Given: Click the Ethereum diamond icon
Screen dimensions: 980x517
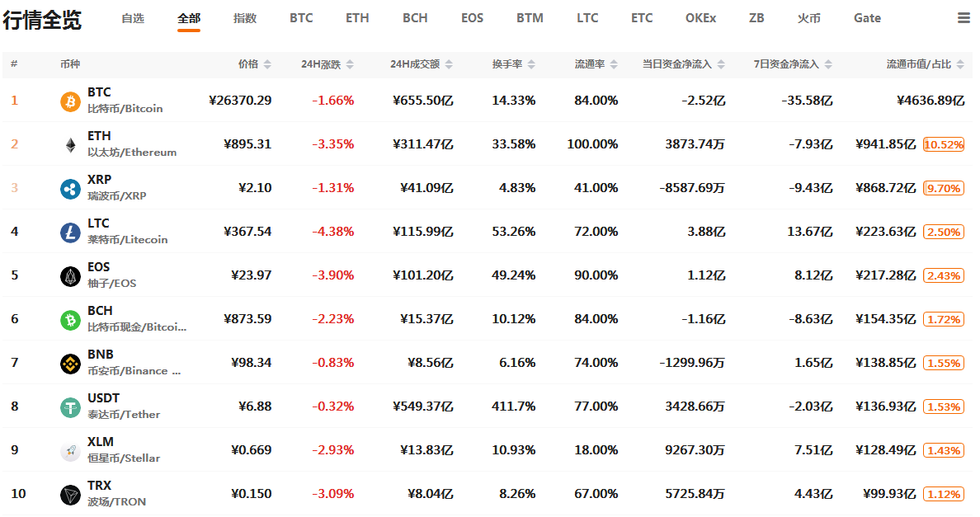Looking at the screenshot, I should click(70, 144).
